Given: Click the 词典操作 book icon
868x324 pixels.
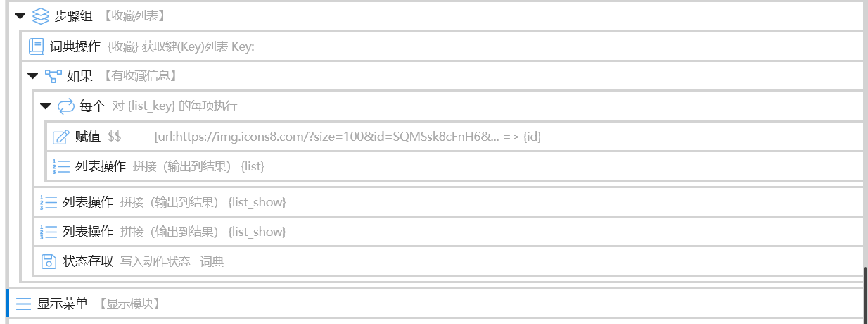Looking at the screenshot, I should click(36, 46).
